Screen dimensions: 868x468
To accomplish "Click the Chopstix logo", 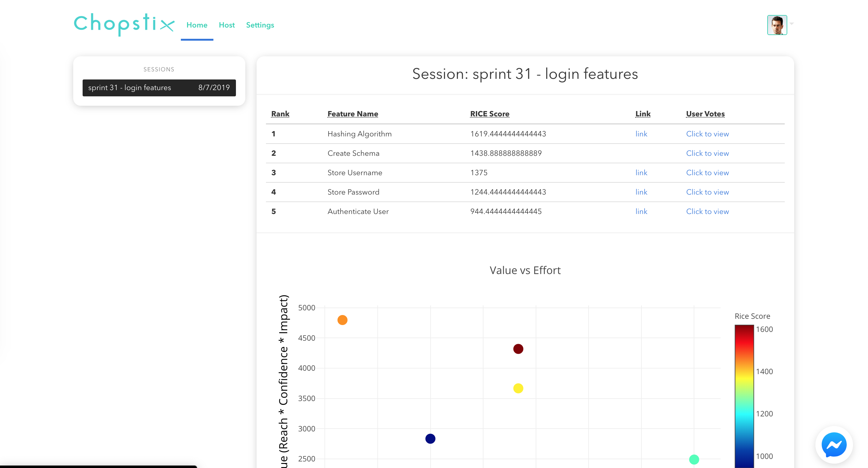I will click(x=124, y=24).
